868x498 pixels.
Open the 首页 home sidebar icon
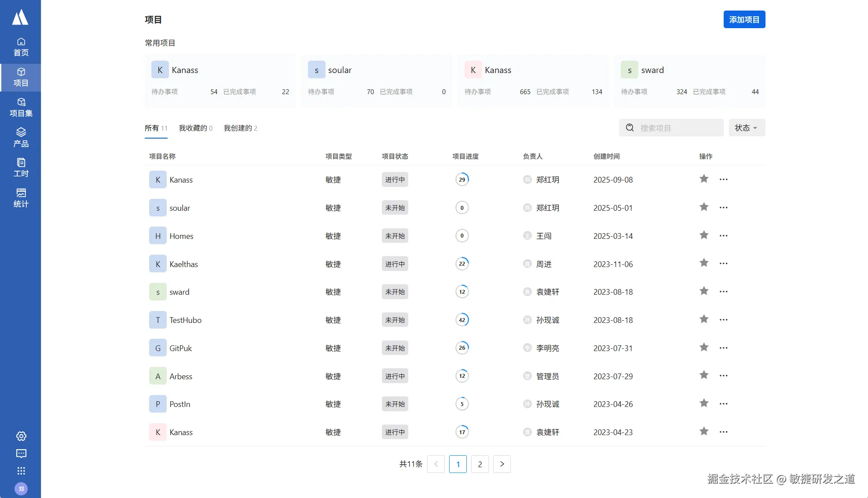coord(21,47)
